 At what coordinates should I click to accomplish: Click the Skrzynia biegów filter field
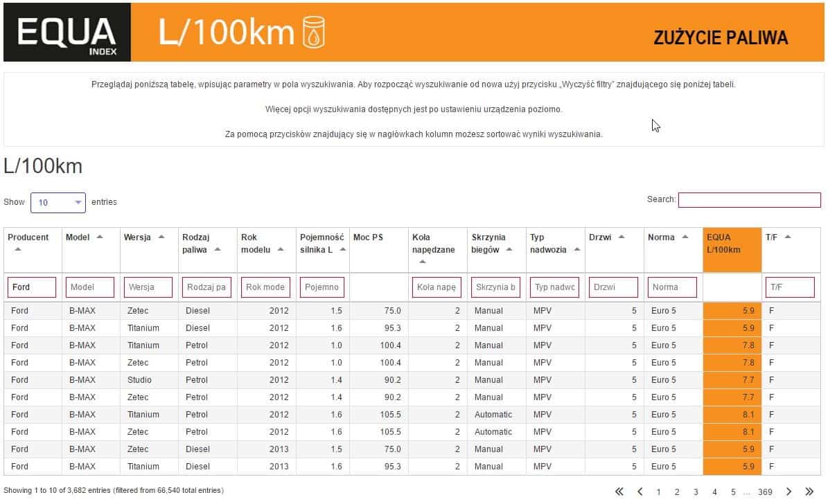click(x=495, y=287)
